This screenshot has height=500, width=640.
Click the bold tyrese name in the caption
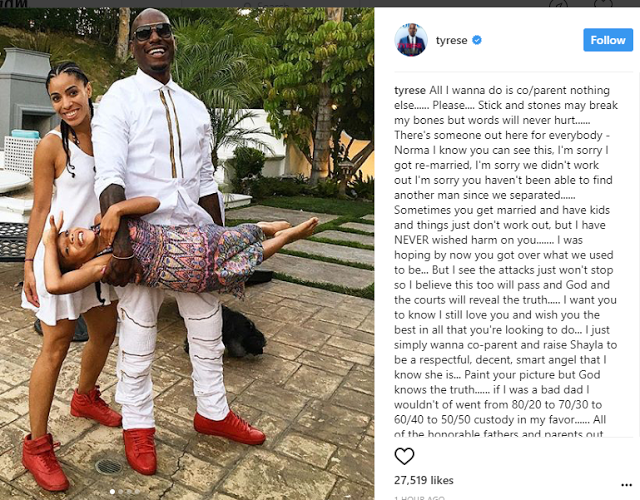pos(410,90)
